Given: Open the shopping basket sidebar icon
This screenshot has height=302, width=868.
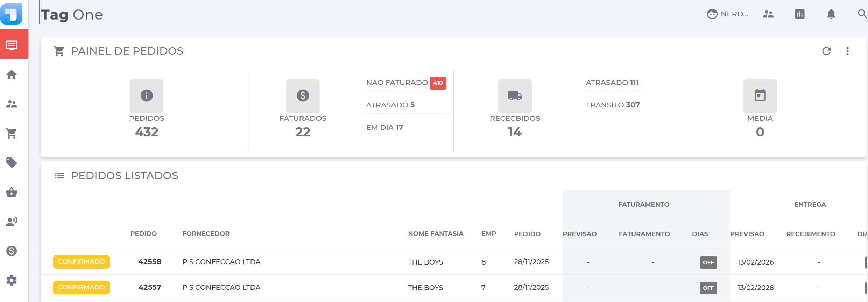Looking at the screenshot, I should tap(12, 192).
